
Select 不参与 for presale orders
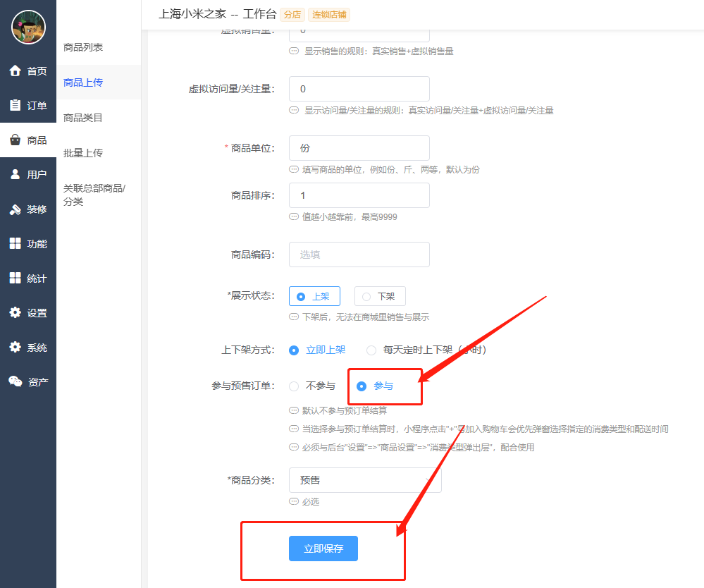295,386
